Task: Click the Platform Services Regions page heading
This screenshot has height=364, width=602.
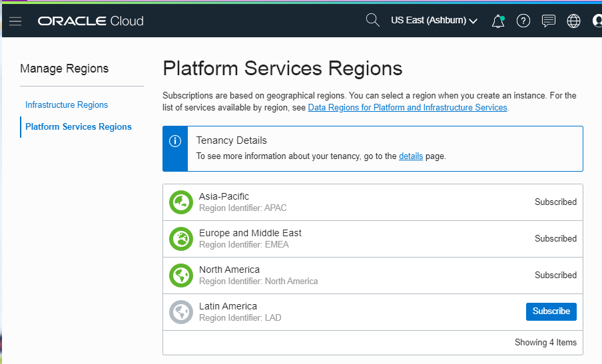Action: (282, 69)
